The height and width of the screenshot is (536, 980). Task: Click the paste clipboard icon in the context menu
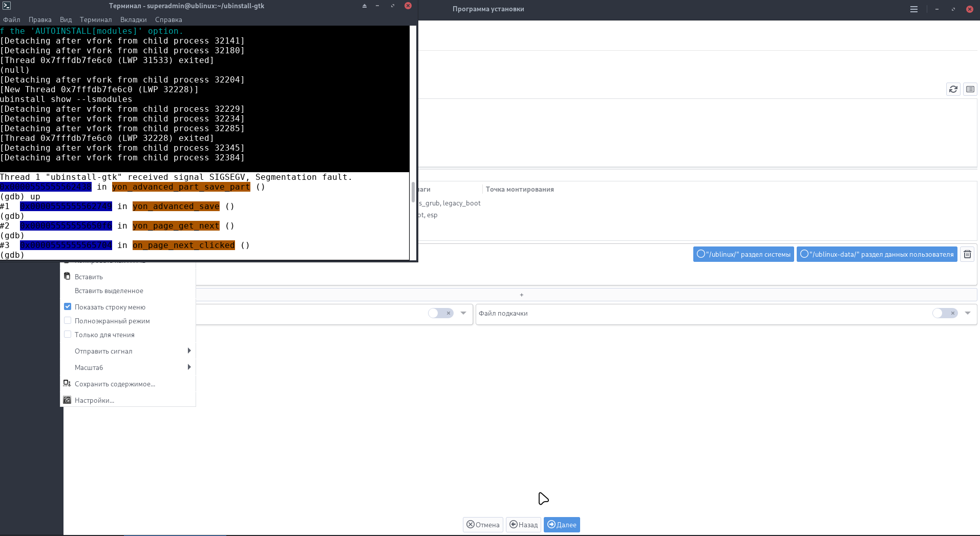point(67,276)
